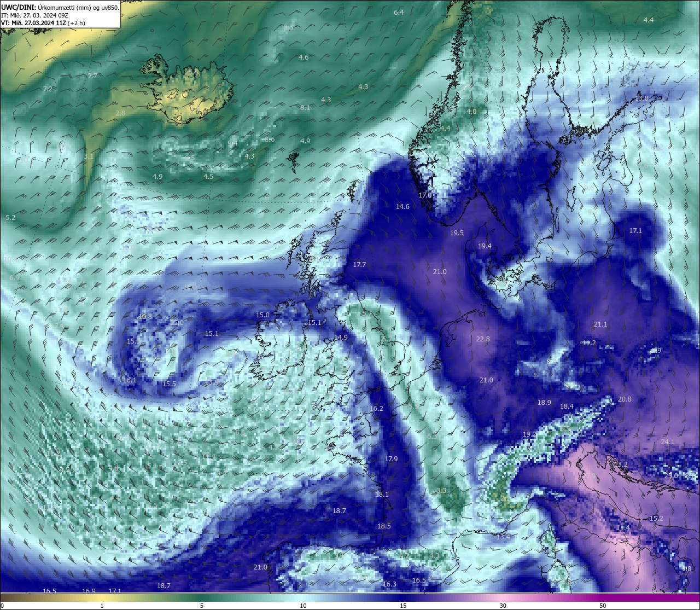Click the 18.4 value over Germany
Viewport: 700px width, 610px height.
(567, 406)
